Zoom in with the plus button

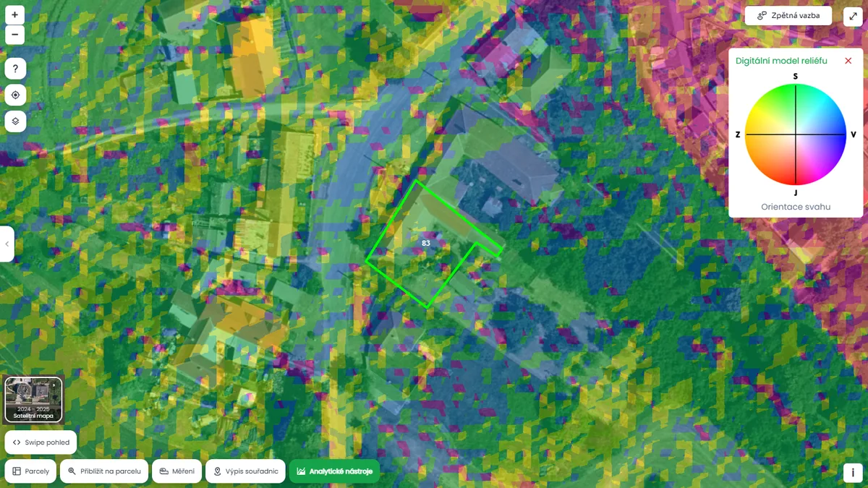pos(15,14)
